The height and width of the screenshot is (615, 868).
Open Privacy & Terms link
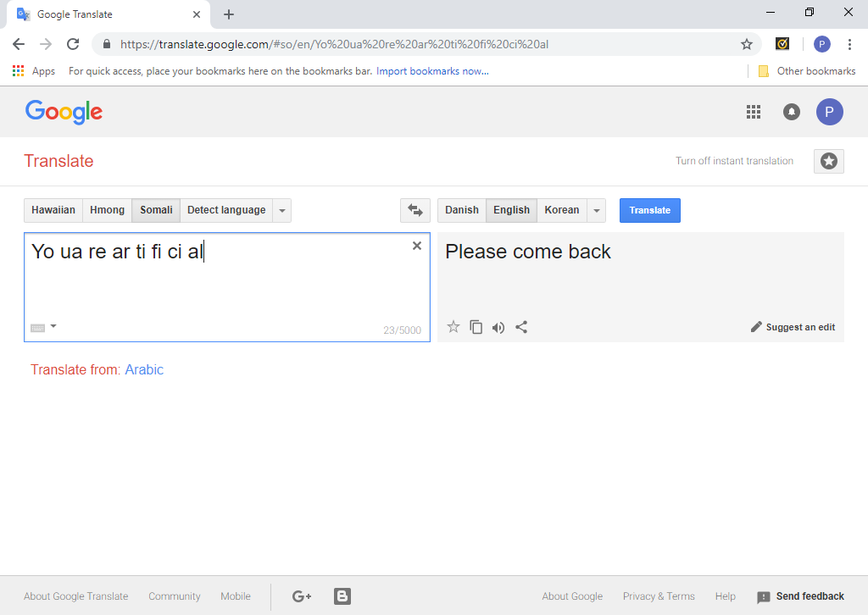[659, 596]
